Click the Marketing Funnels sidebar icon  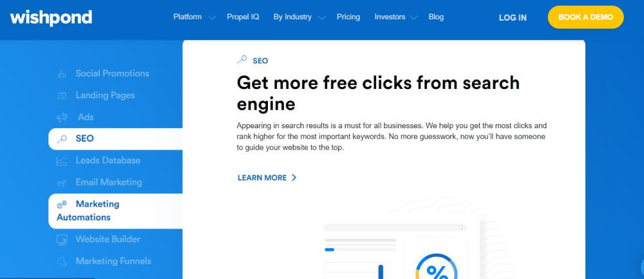62,262
